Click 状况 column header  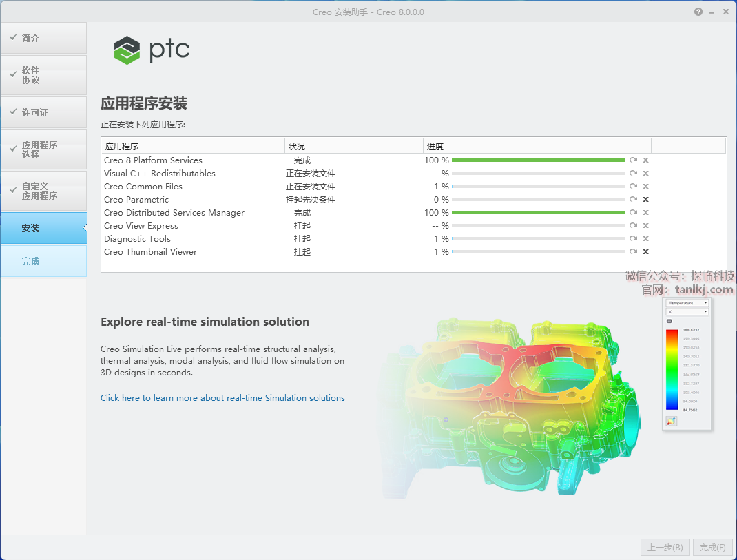pos(355,146)
